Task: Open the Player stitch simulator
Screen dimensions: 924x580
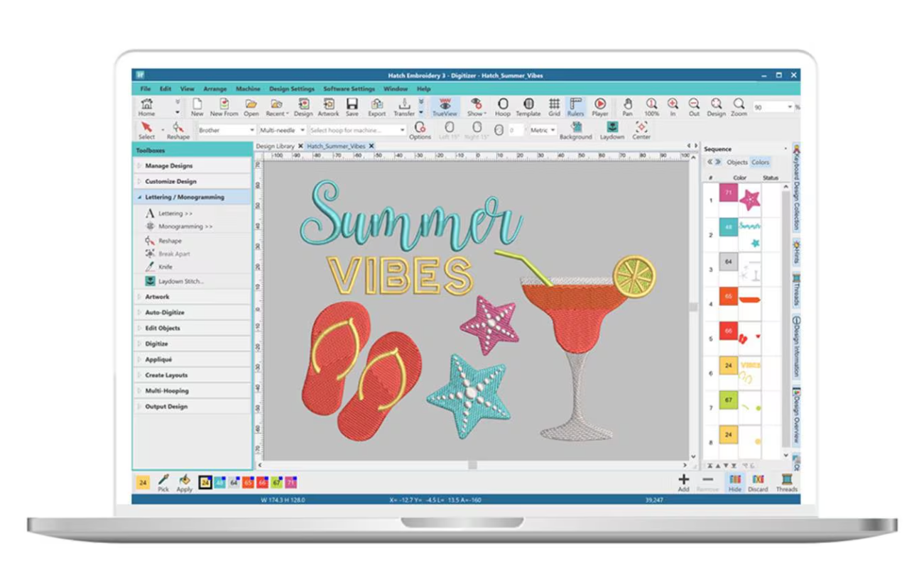Action: click(600, 107)
